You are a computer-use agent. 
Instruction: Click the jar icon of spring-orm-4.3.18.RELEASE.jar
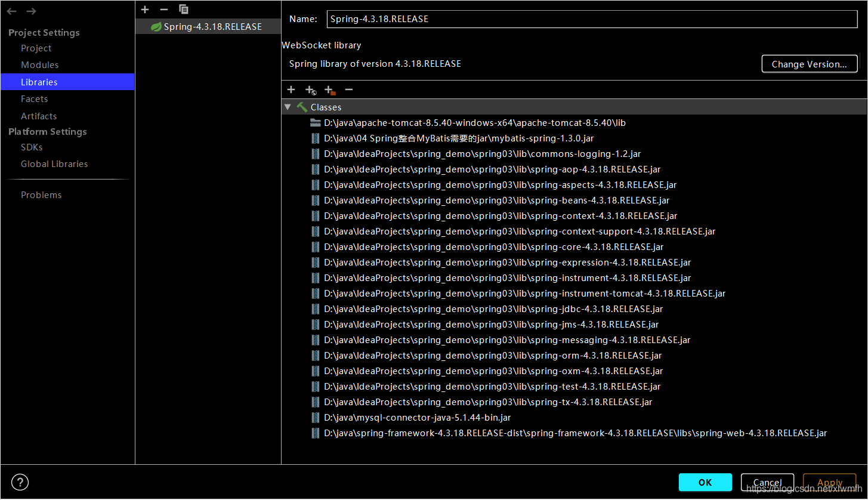click(316, 356)
